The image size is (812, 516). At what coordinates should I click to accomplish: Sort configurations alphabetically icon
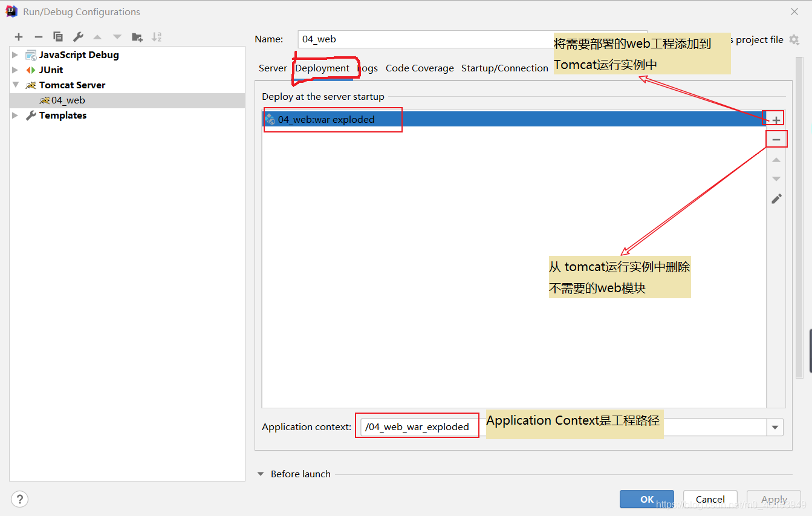[157, 37]
